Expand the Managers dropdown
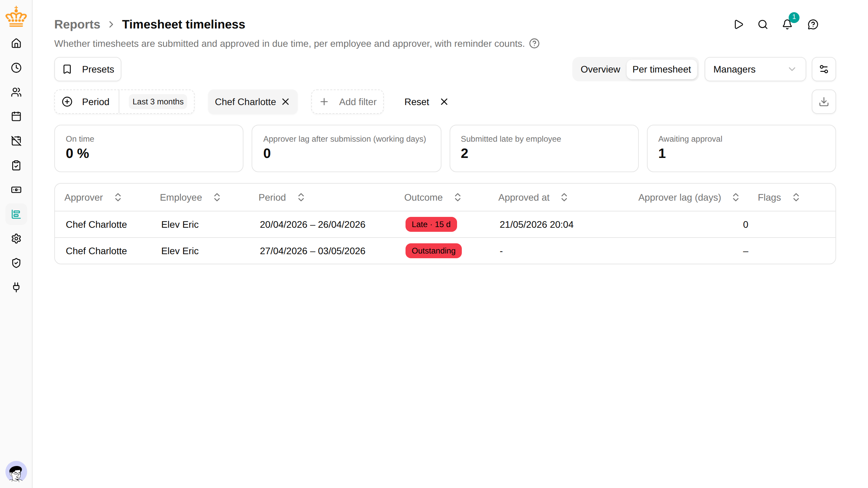This screenshot has width=868, height=488. 755,69
